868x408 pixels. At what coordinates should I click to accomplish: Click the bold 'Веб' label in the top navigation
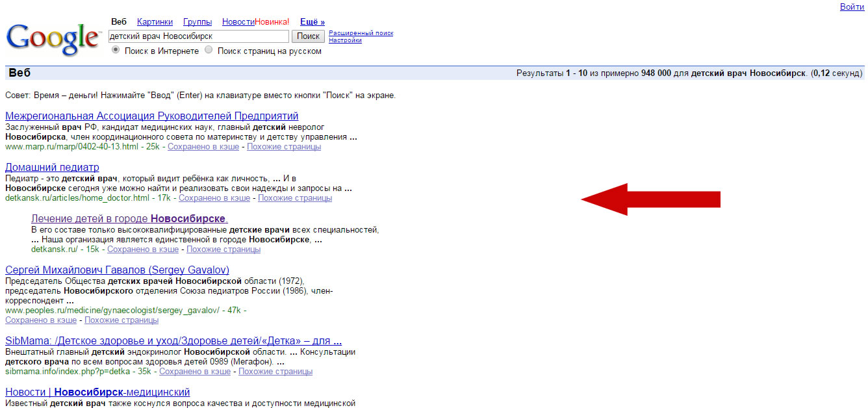point(119,22)
